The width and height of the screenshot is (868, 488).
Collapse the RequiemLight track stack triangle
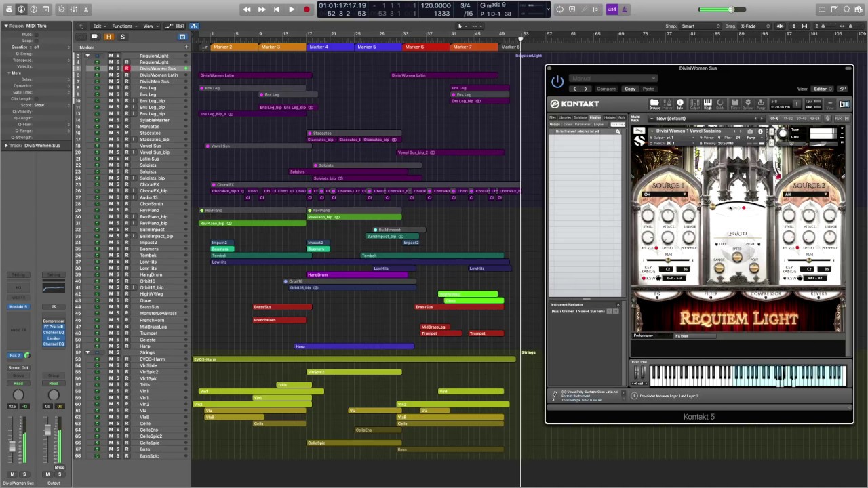pyautogui.click(x=87, y=56)
